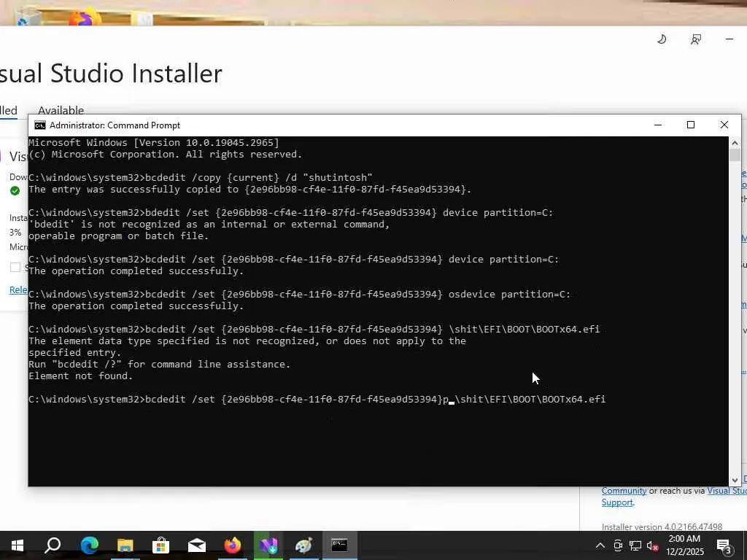The image size is (747, 560).
Task: Open File Explorer from taskbar
Action: (125, 545)
